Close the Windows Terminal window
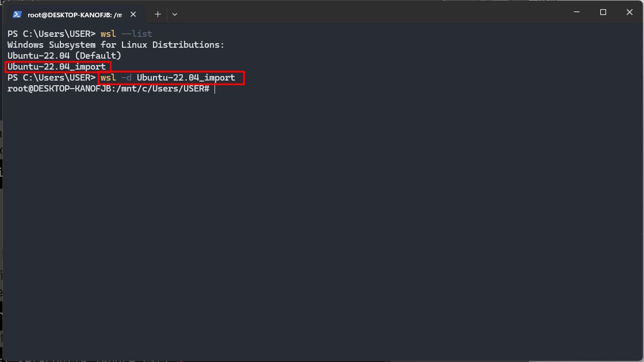The width and height of the screenshot is (644, 362). [629, 12]
